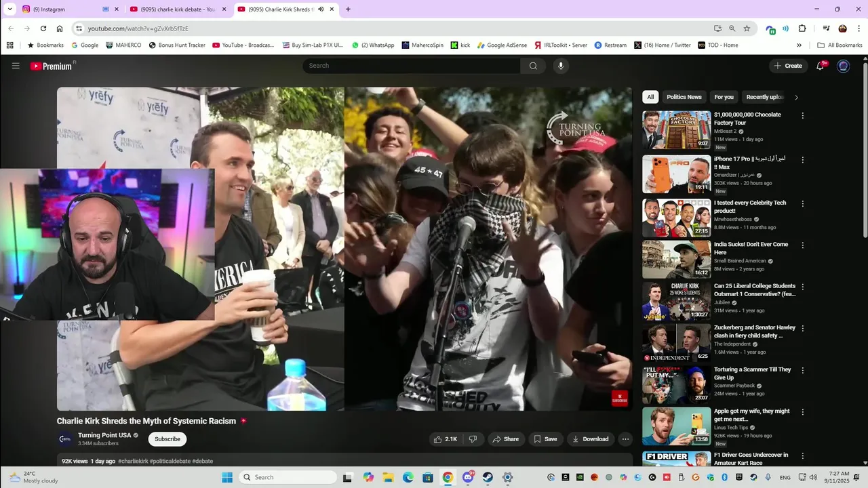
Task: Open options for Celebrity Tech product video
Action: tap(803, 204)
